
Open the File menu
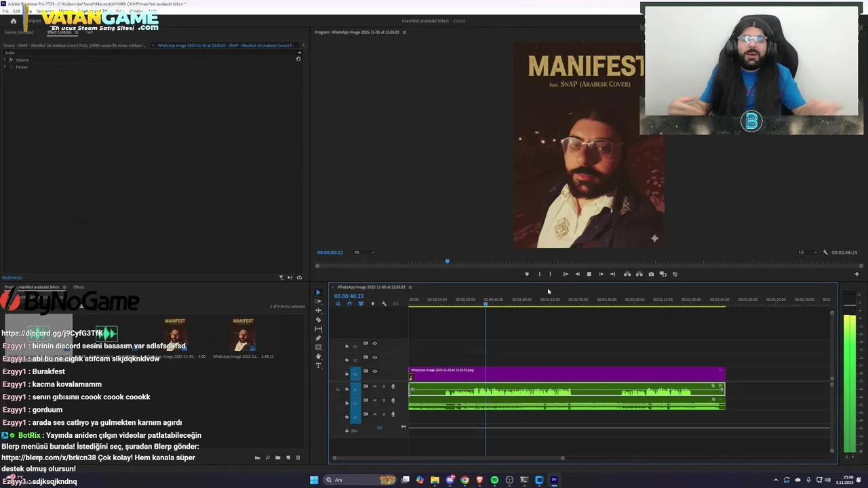point(5,11)
